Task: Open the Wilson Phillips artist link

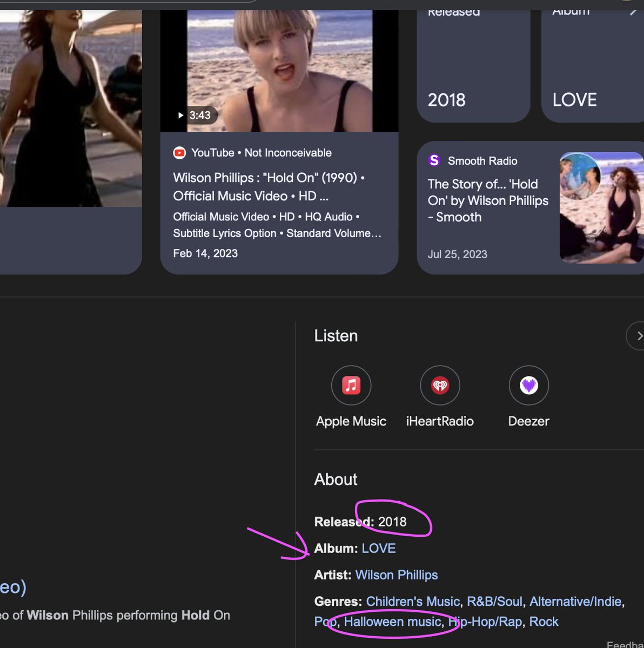Action: point(397,575)
